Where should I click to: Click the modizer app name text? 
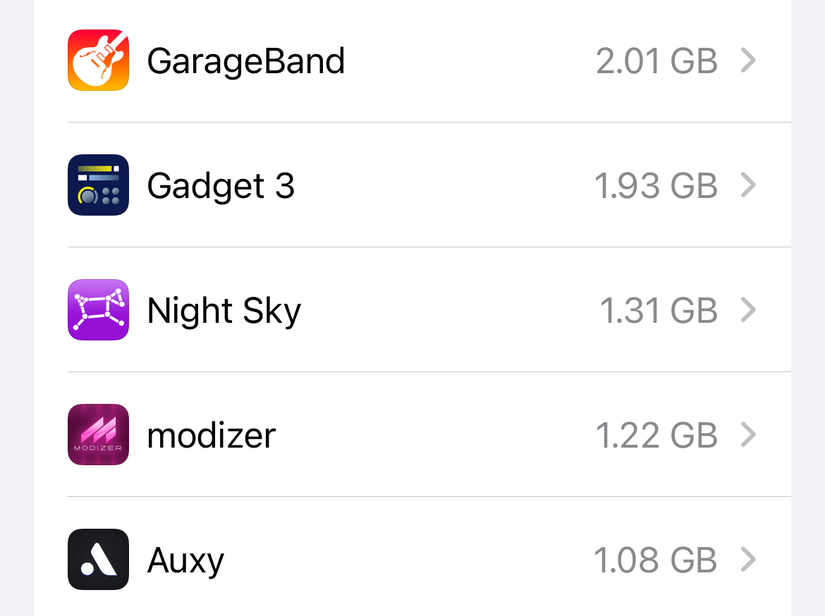click(210, 435)
